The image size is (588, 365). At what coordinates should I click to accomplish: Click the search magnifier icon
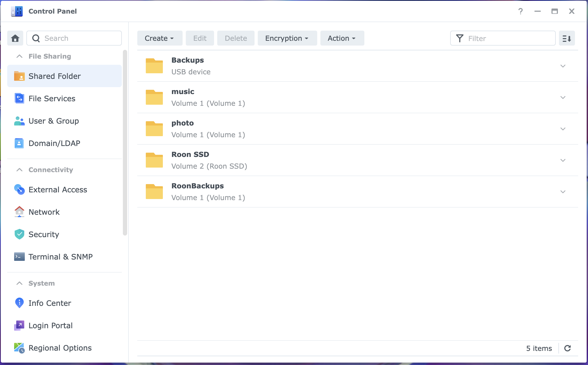[x=36, y=38]
